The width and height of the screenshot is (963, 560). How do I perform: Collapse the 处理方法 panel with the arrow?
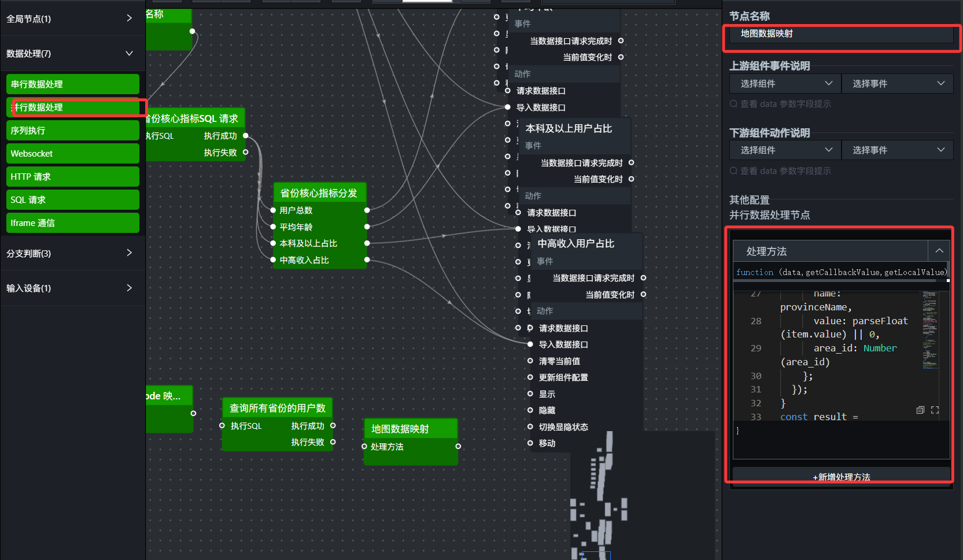939,251
